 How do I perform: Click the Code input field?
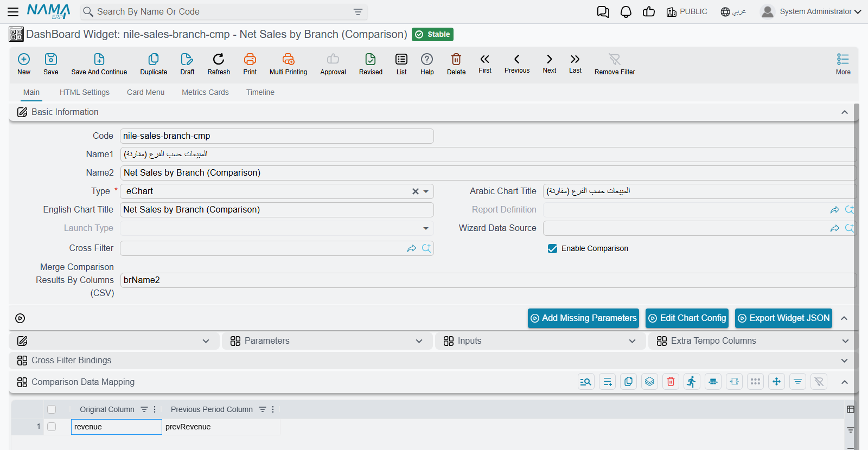pos(277,136)
